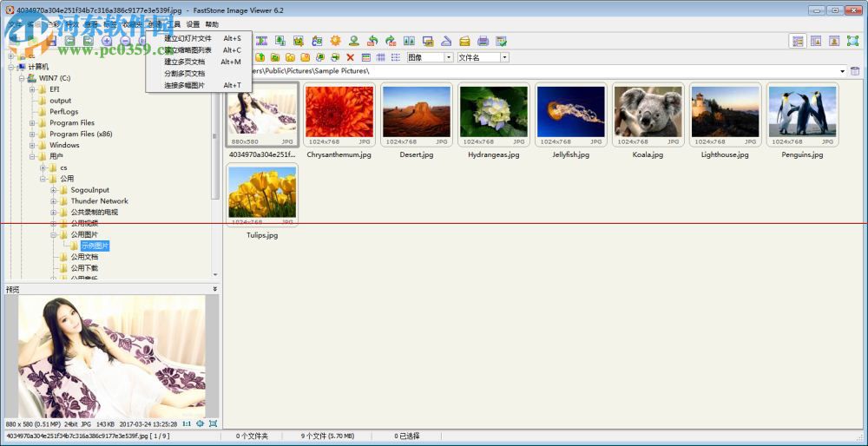Screen dimensions: 868x446
Task: Select Program Files (x86) folder in tree
Action: pos(80,134)
